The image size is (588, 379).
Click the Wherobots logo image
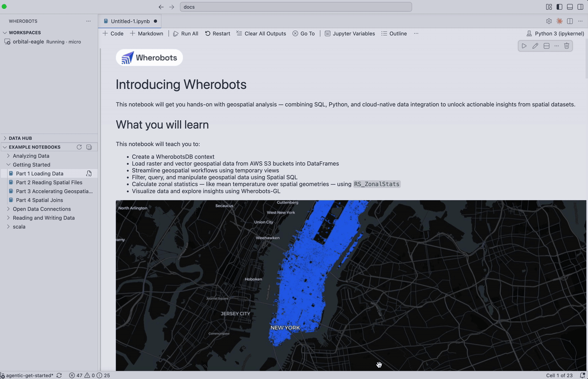pyautogui.click(x=149, y=57)
